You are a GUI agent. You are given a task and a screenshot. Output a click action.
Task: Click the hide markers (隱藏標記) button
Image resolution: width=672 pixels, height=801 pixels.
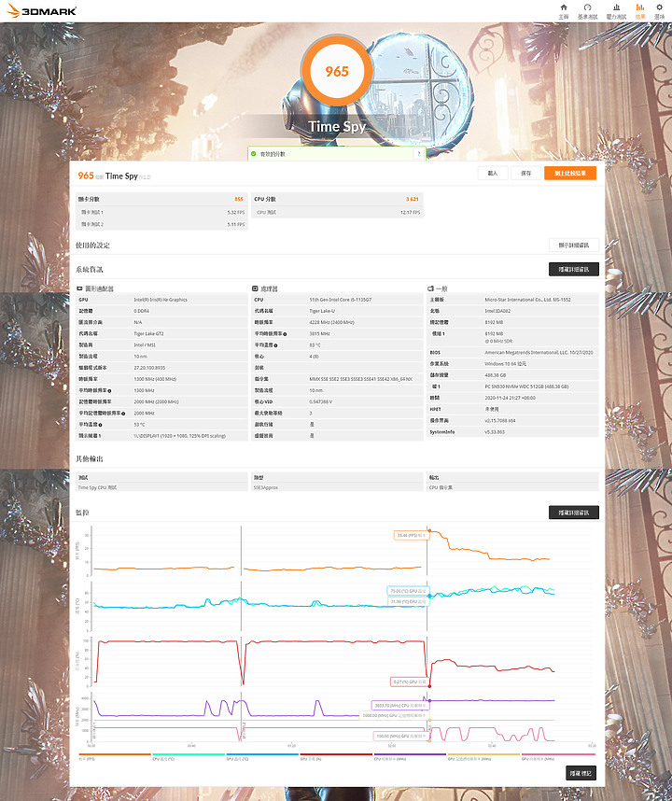(x=581, y=773)
